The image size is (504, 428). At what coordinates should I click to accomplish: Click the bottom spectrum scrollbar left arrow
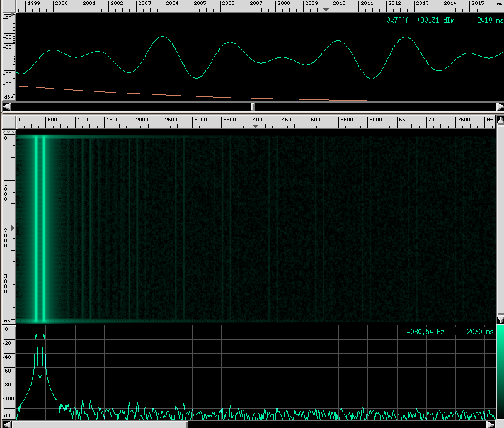point(6,424)
